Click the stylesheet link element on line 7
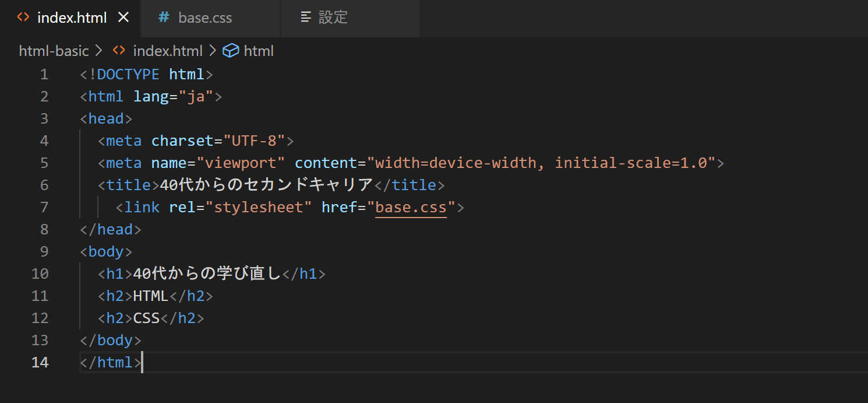The height and width of the screenshot is (403, 868). pos(139,207)
